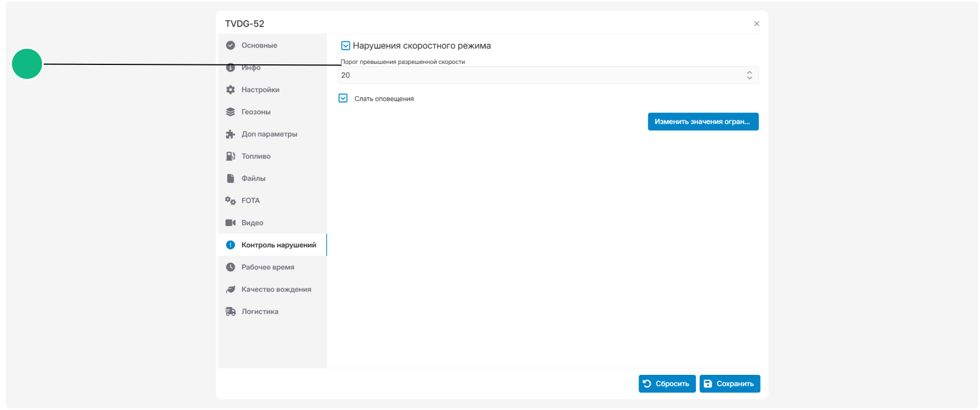The height and width of the screenshot is (410, 980).
Task: Click the layers icon beside Геозоны
Action: pos(231,112)
